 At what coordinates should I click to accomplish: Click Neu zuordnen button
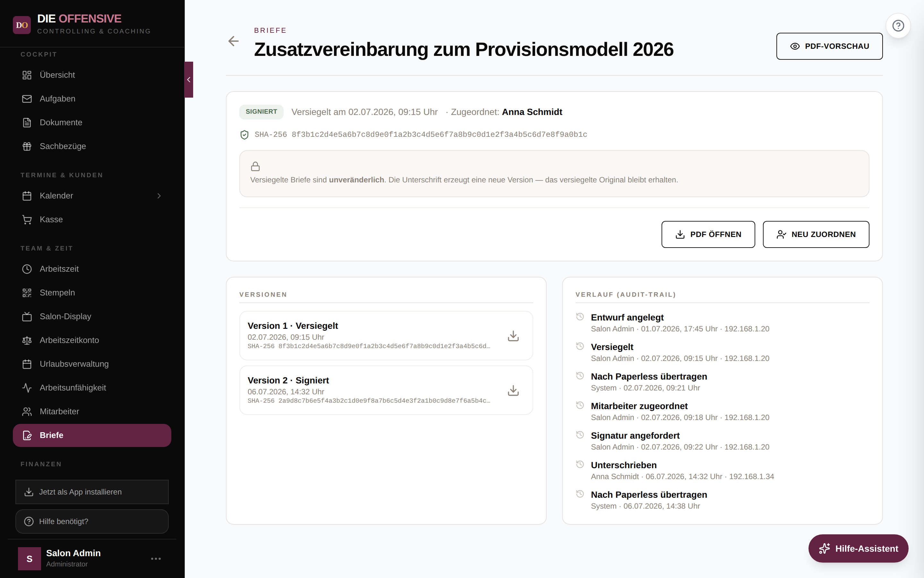pyautogui.click(x=816, y=234)
